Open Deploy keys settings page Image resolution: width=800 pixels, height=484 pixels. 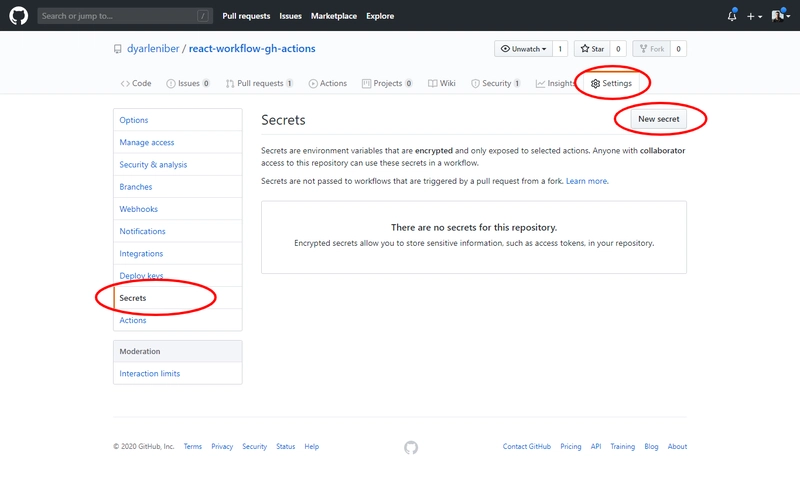[178, 275]
